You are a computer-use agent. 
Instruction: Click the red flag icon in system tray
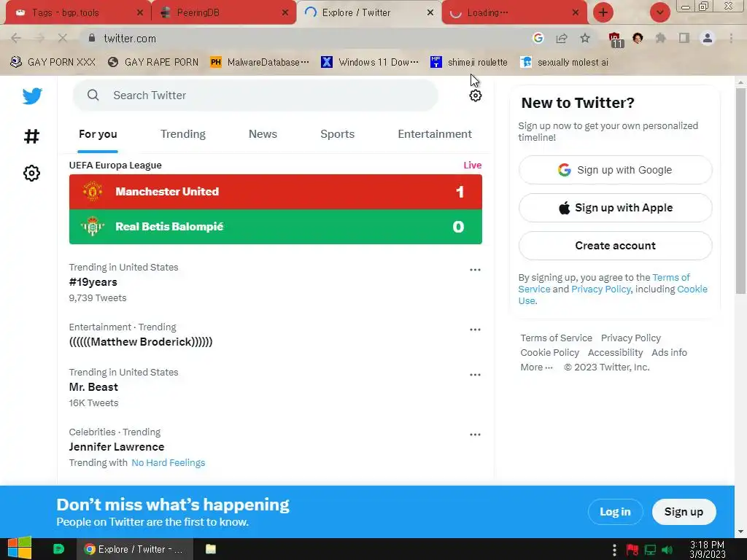[x=632, y=550]
